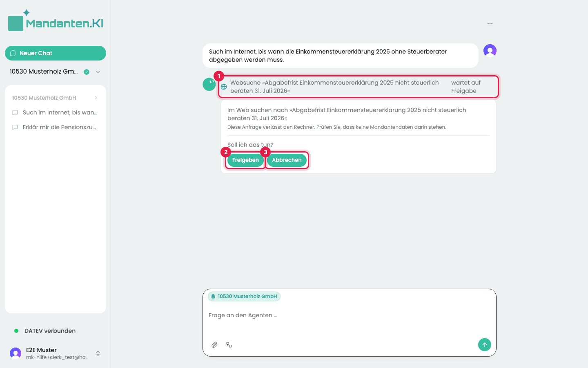The height and width of the screenshot is (368, 588).
Task: Approve the web search with Freigeben
Action: coord(245,160)
